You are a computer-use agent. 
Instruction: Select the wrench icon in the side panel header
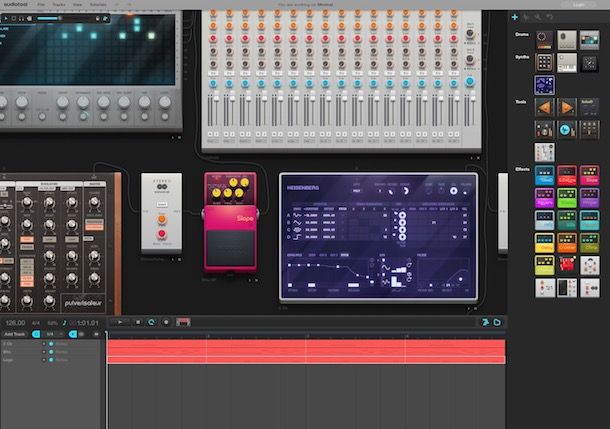tap(538, 17)
